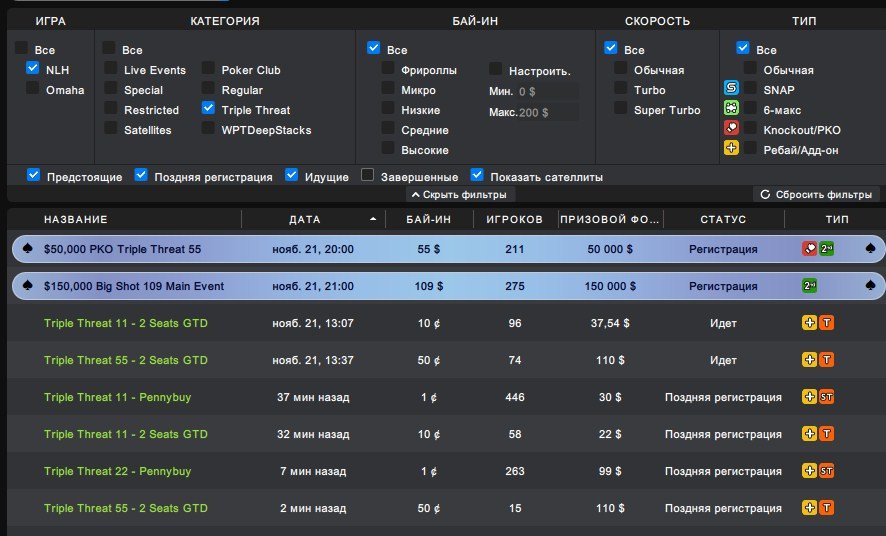Click the red PKO icon on $50,000 PKO row
The height and width of the screenshot is (536, 886).
809,249
